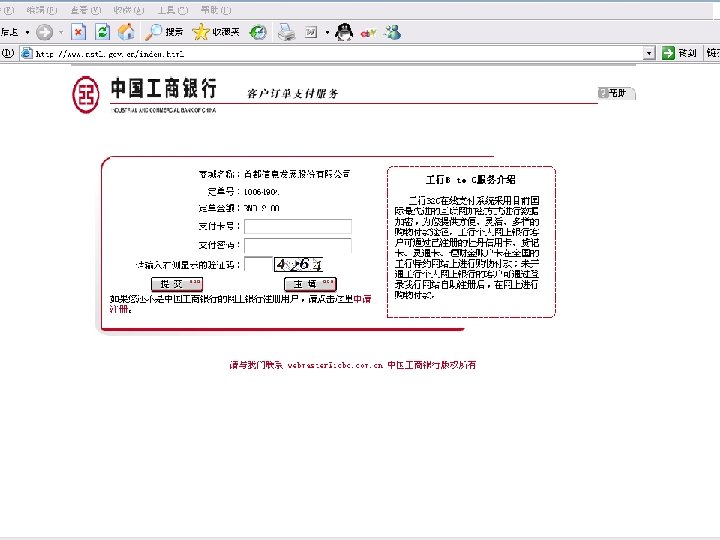Screen dimensions: 720x540
Task: Click the Stop loading page icon
Action: point(79,32)
